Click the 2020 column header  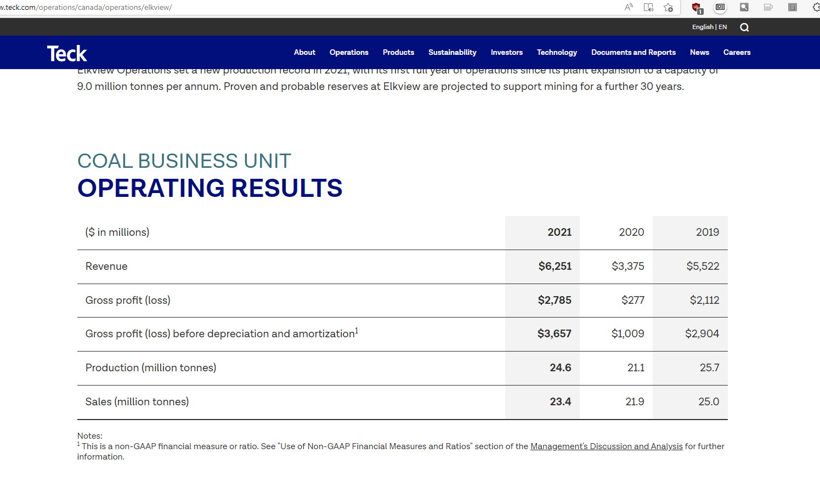click(x=631, y=232)
